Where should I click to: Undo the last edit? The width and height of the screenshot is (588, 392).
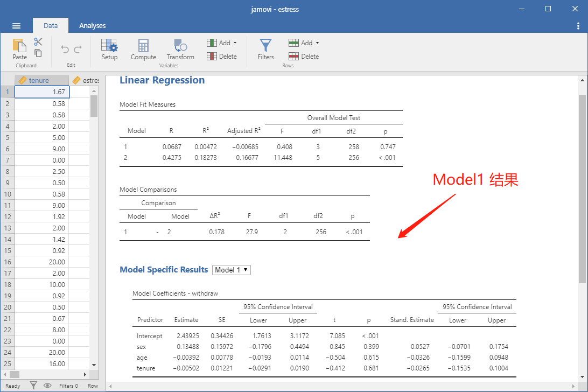coord(65,49)
